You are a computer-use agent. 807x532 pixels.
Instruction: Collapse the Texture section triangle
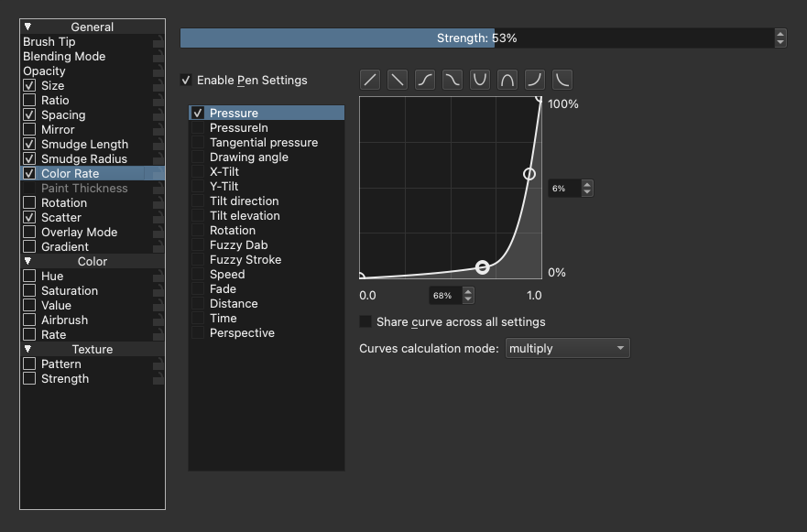click(27, 350)
